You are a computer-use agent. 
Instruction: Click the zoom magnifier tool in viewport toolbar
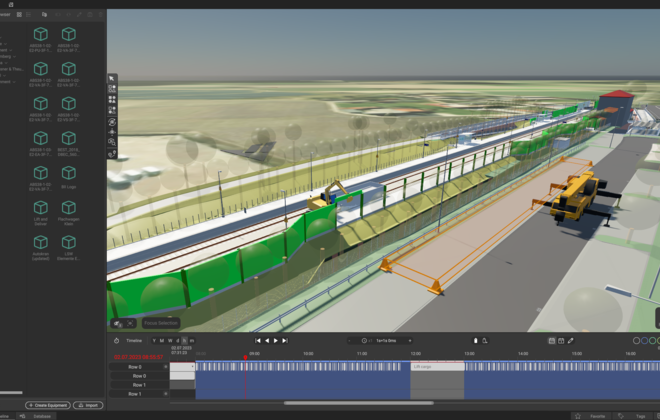coord(112,143)
